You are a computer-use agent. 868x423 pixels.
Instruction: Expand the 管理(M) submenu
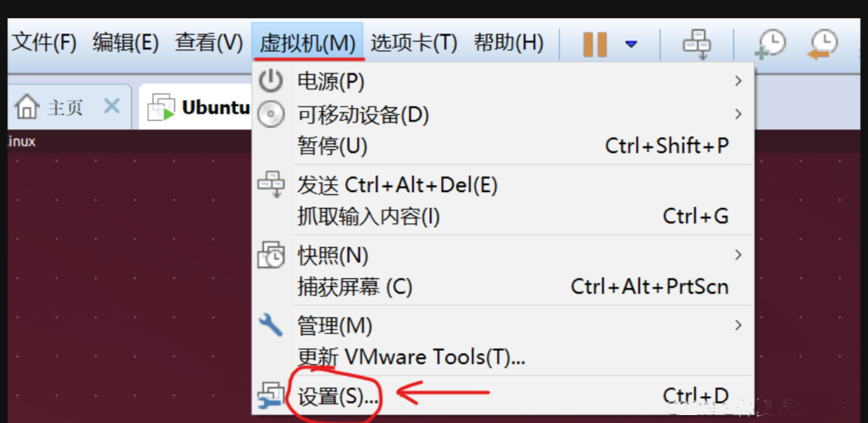[503, 325]
